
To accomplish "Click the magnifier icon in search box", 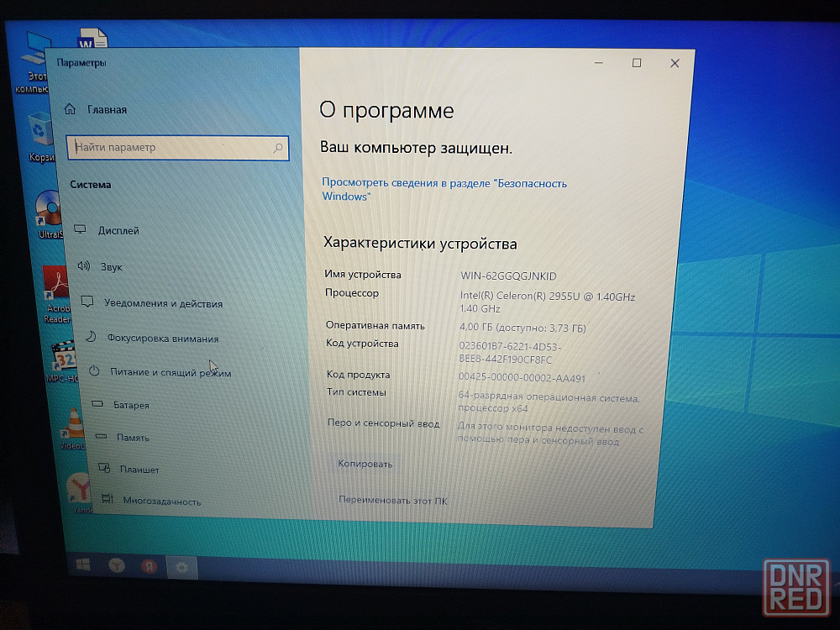I will click(x=277, y=148).
